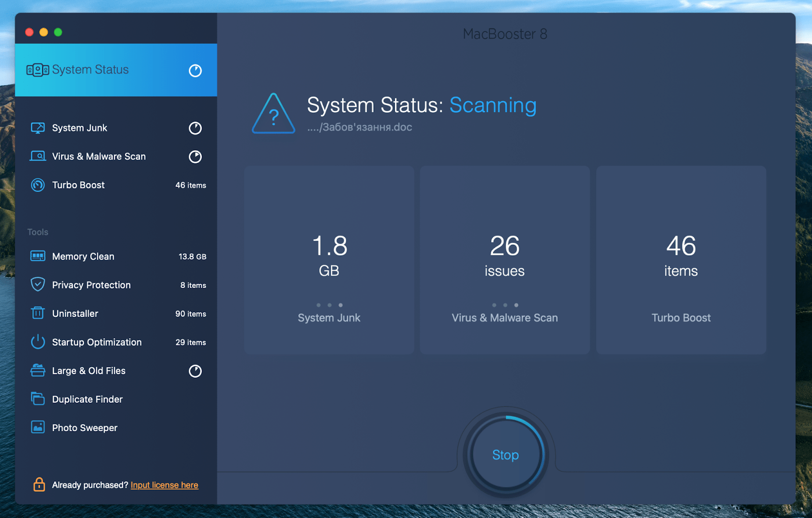Click the scanned file path text
Image resolution: width=812 pixels, height=518 pixels.
pos(360,127)
